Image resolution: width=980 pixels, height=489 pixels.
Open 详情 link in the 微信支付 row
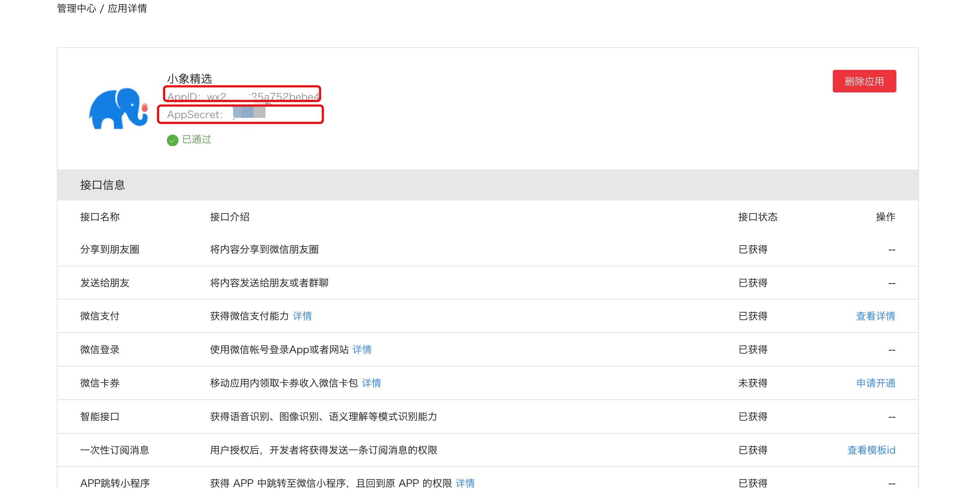(302, 316)
